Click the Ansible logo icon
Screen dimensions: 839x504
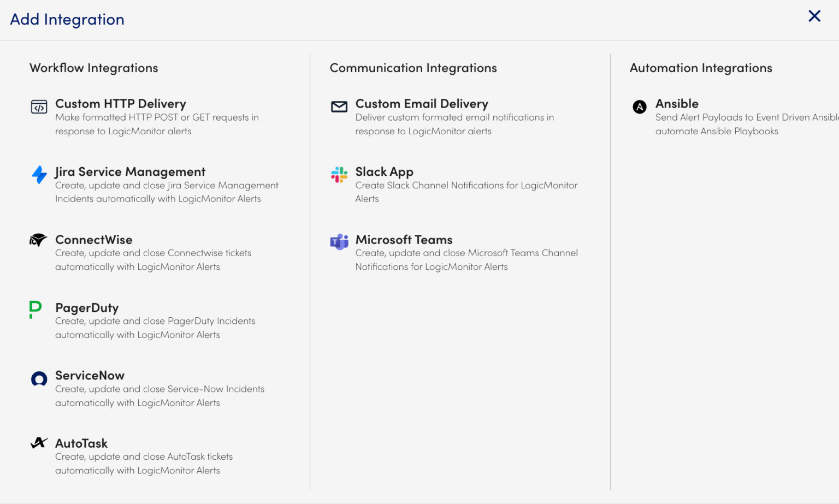tap(639, 107)
